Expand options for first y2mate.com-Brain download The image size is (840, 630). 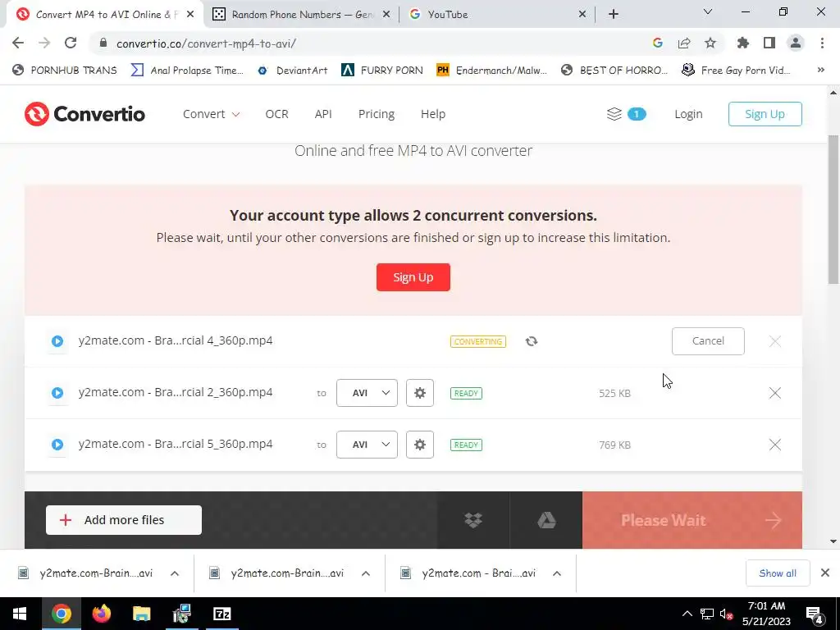coord(175,573)
